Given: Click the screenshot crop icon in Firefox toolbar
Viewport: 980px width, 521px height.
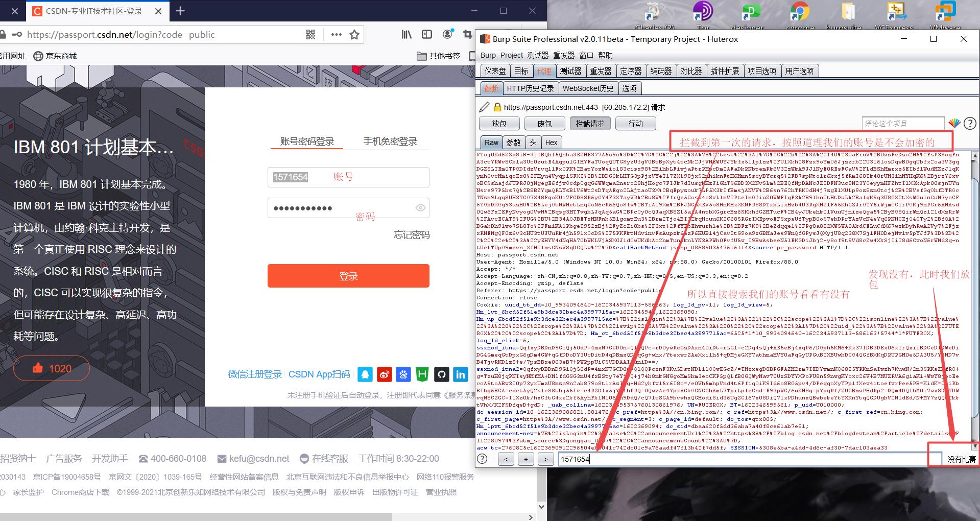Looking at the screenshot, I should coord(467,34).
